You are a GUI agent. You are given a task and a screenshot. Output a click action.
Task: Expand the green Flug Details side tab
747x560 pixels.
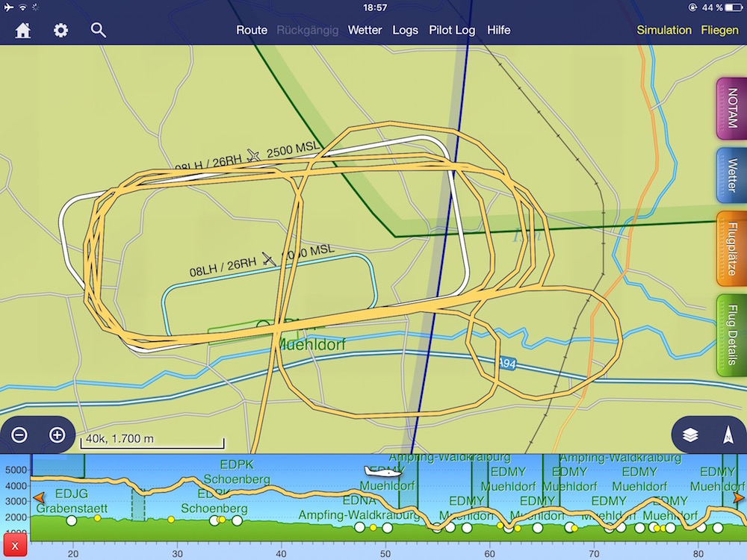click(731, 335)
